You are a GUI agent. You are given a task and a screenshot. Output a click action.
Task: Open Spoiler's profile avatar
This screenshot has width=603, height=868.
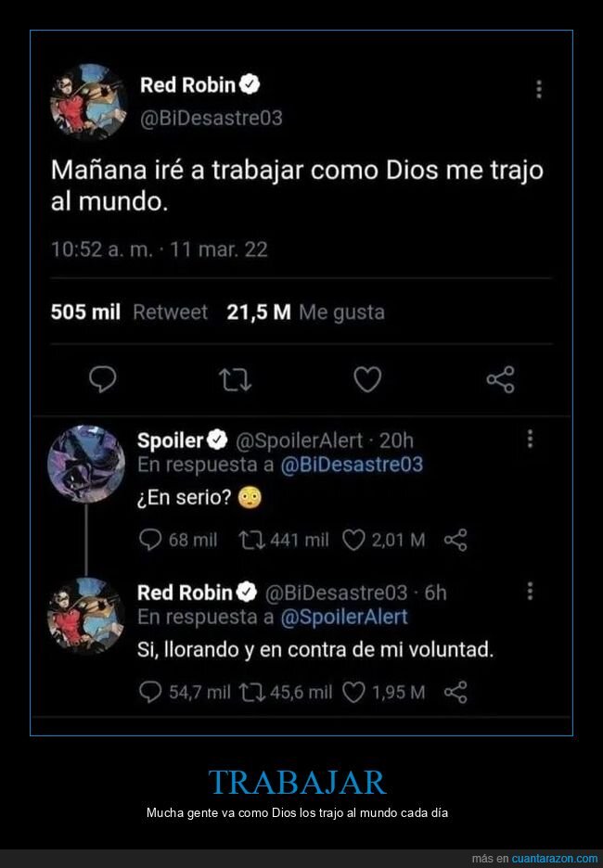[x=86, y=464]
